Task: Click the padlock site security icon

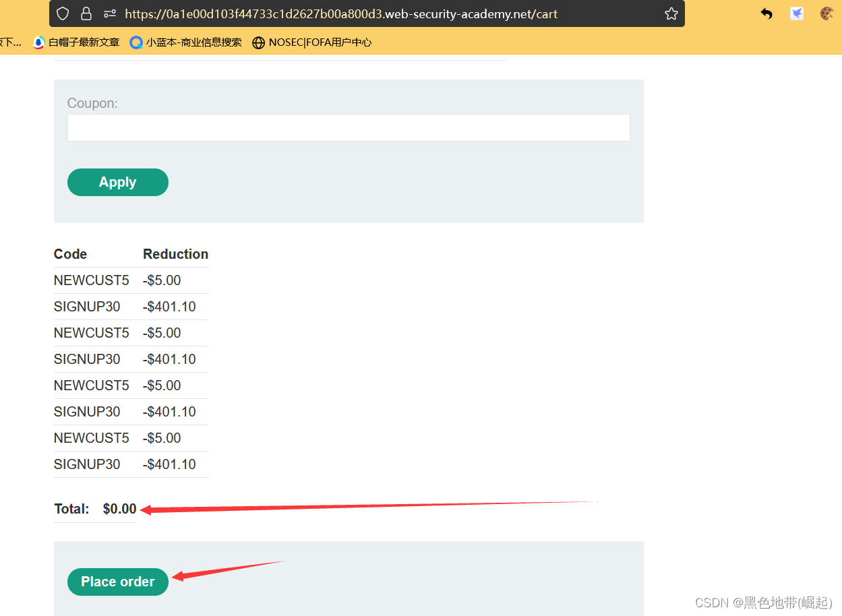Action: (86, 13)
